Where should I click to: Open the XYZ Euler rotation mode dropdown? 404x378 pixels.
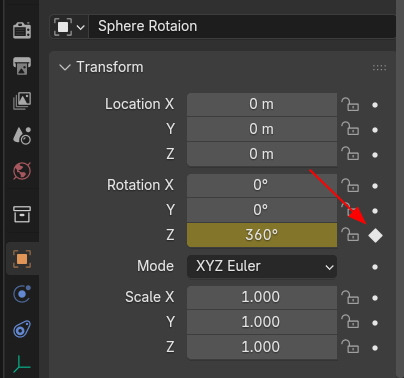coord(262,266)
